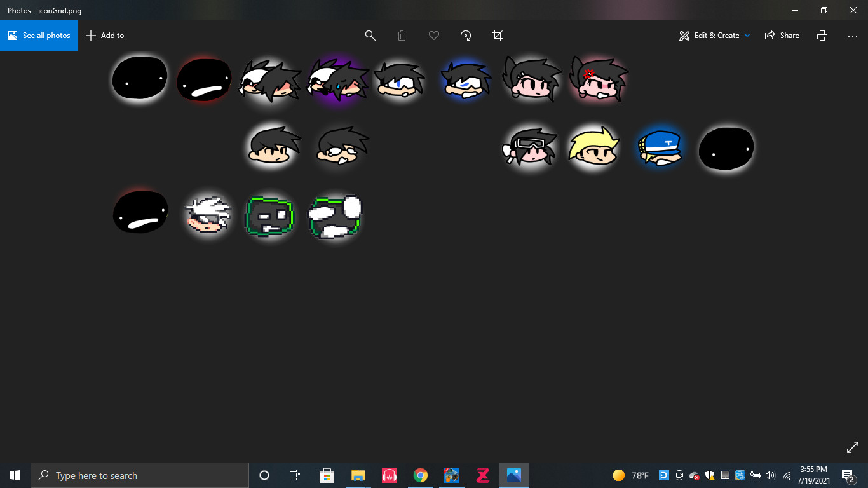The height and width of the screenshot is (488, 868).
Task: Open the See more ellipsis menu
Action: (x=853, y=36)
